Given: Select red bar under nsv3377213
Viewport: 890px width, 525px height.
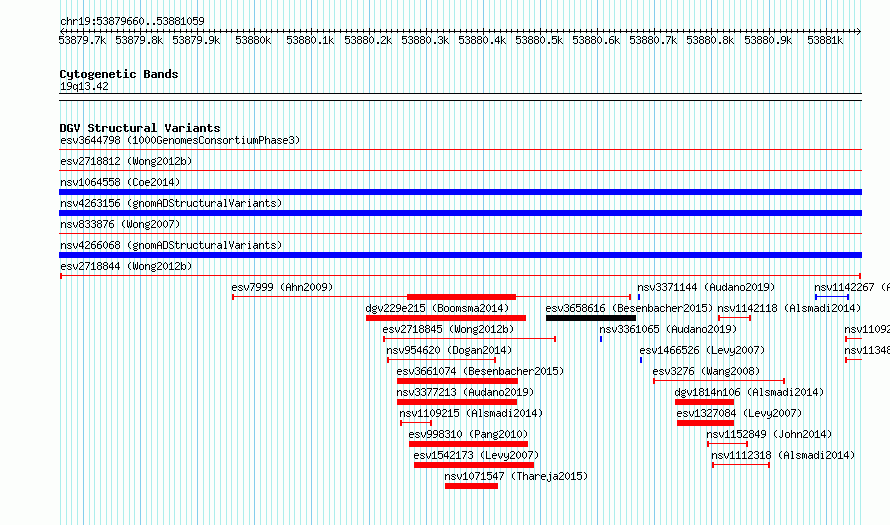Looking at the screenshot, I should coord(457,402).
